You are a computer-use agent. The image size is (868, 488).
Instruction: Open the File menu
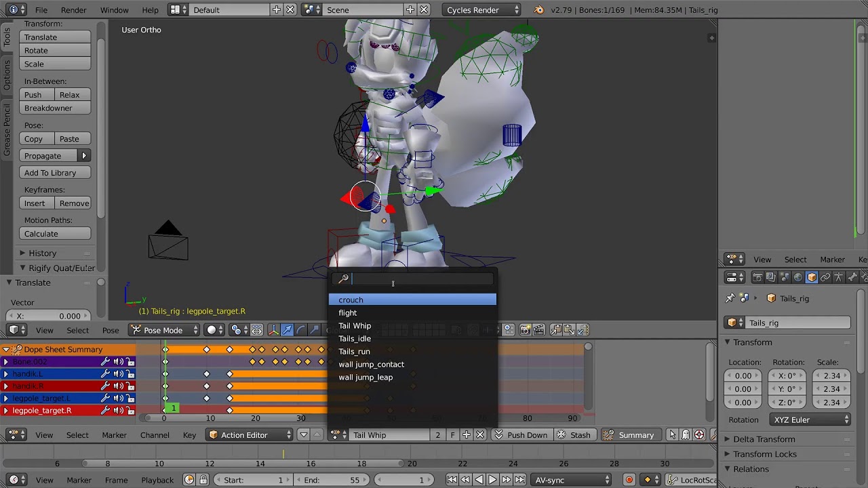[41, 10]
